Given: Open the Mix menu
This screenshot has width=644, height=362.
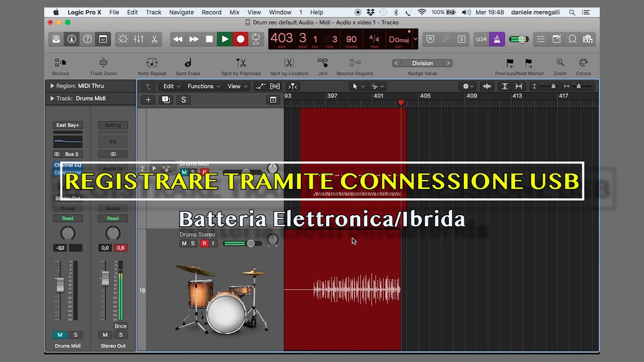Looking at the screenshot, I should [x=234, y=12].
